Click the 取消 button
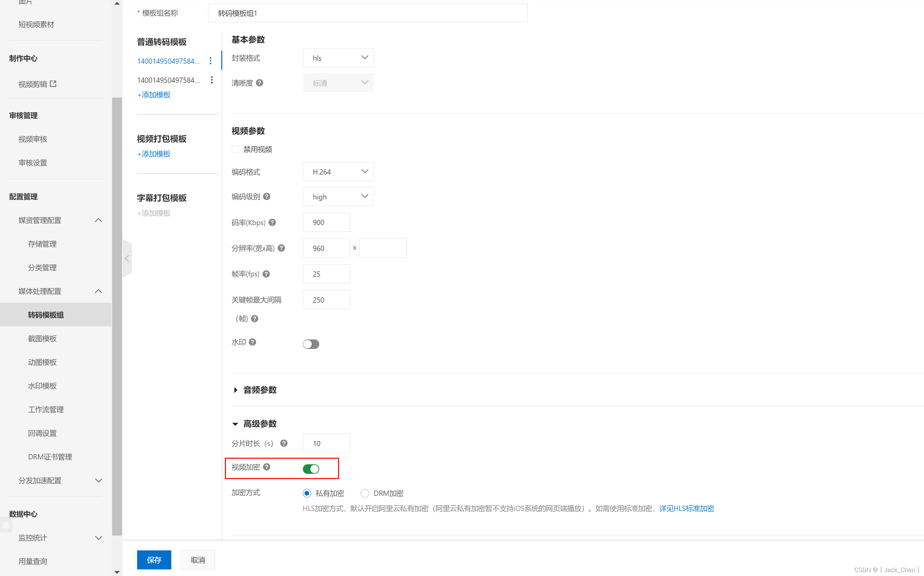 coord(198,560)
